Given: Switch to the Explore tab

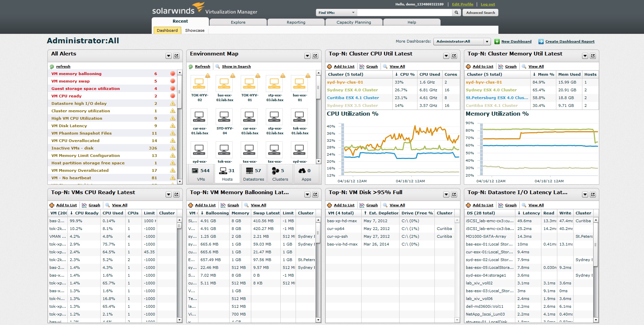Looking at the screenshot, I should click(x=238, y=22).
